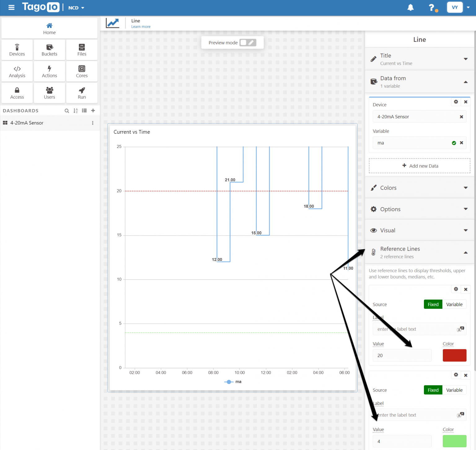Add a new dashboard with plus icon
This screenshot has height=450, width=476.
[93, 111]
